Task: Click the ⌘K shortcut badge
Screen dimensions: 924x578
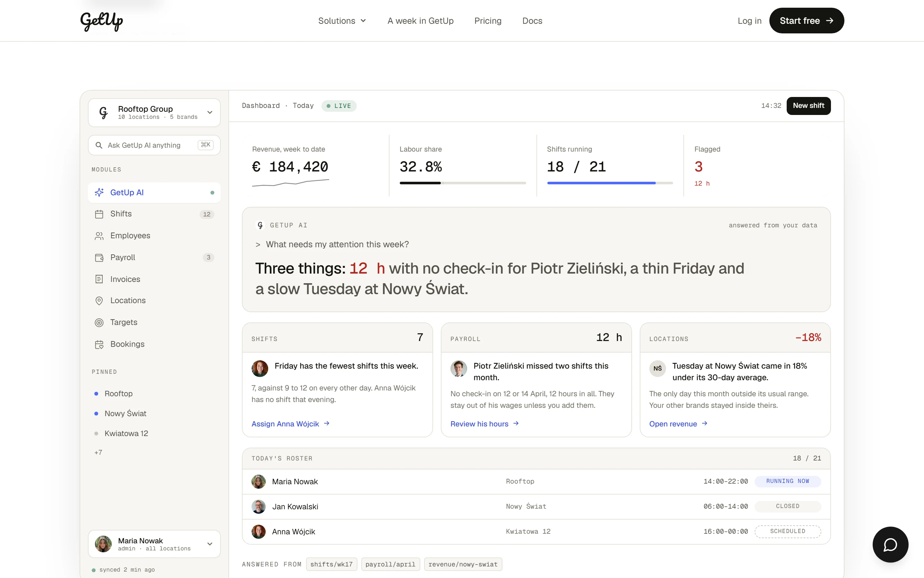Action: 205,145
